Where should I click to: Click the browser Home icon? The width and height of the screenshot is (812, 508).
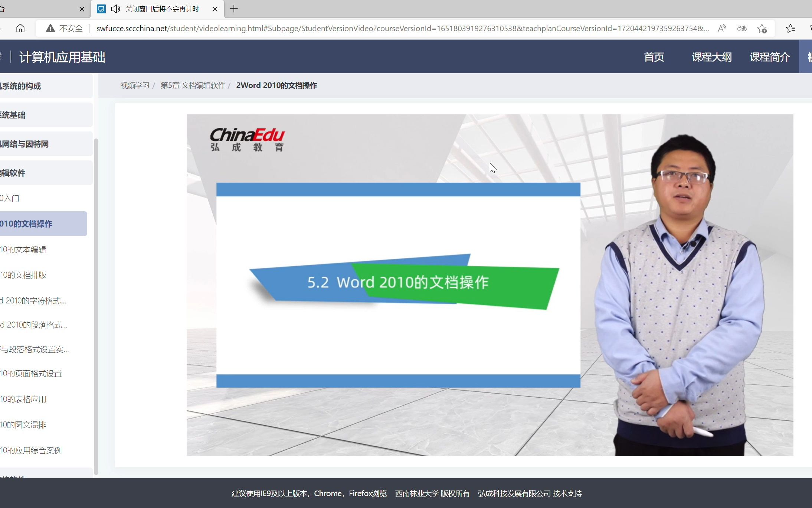coord(20,28)
